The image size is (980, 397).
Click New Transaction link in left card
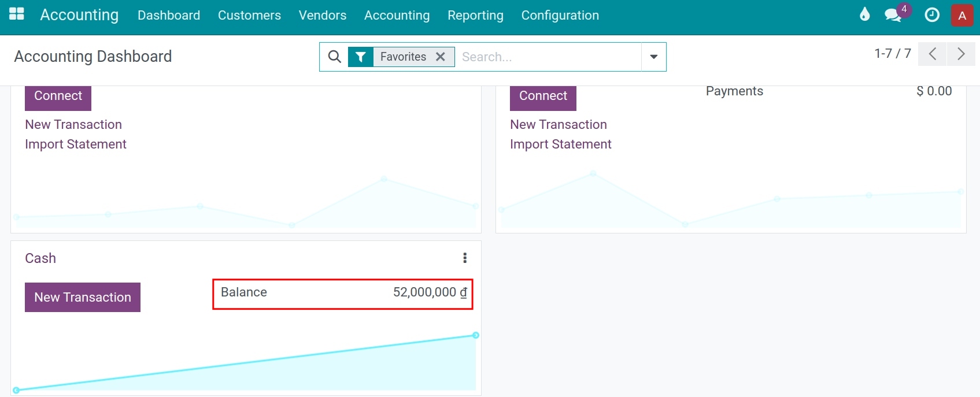coord(73,124)
